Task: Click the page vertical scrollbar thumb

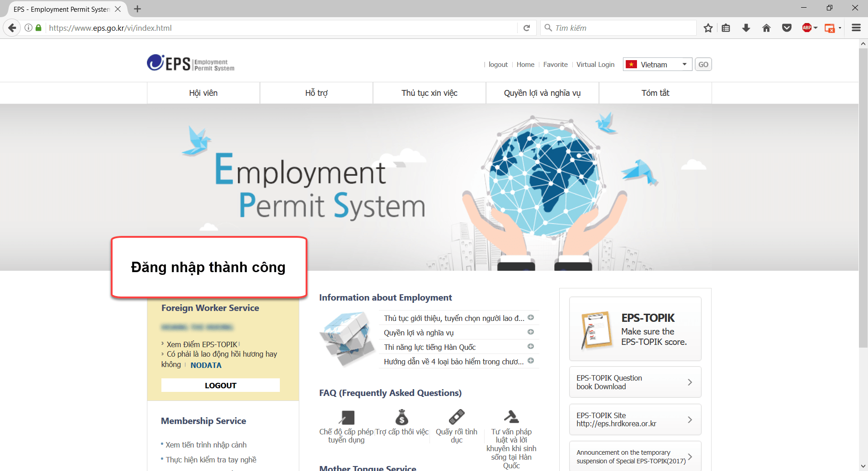Action: [863, 198]
